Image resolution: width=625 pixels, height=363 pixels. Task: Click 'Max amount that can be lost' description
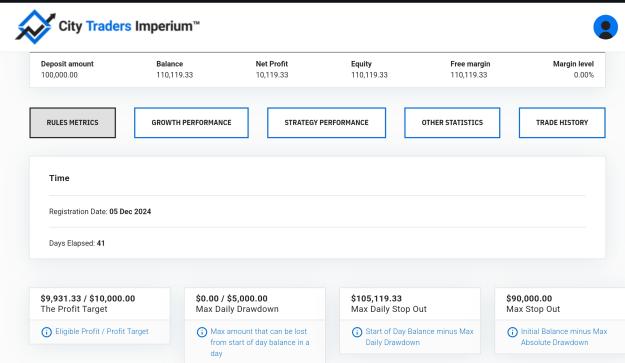[260, 342]
